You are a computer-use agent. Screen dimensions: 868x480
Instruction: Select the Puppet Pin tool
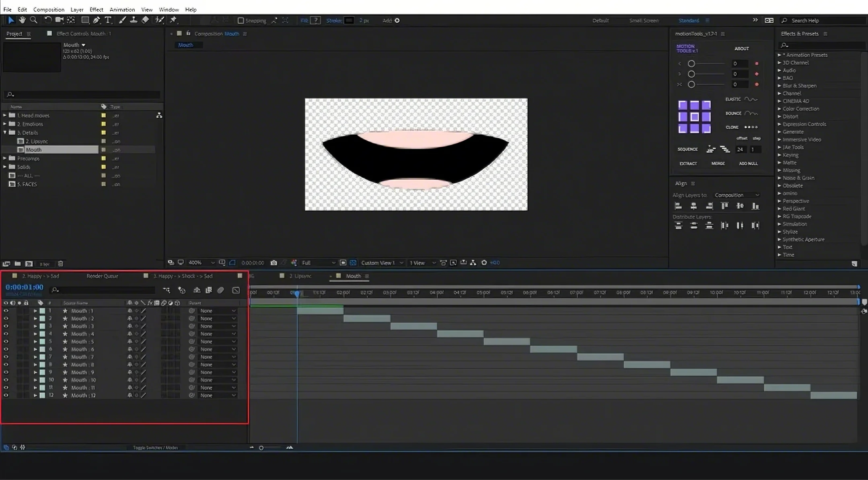coord(173,20)
